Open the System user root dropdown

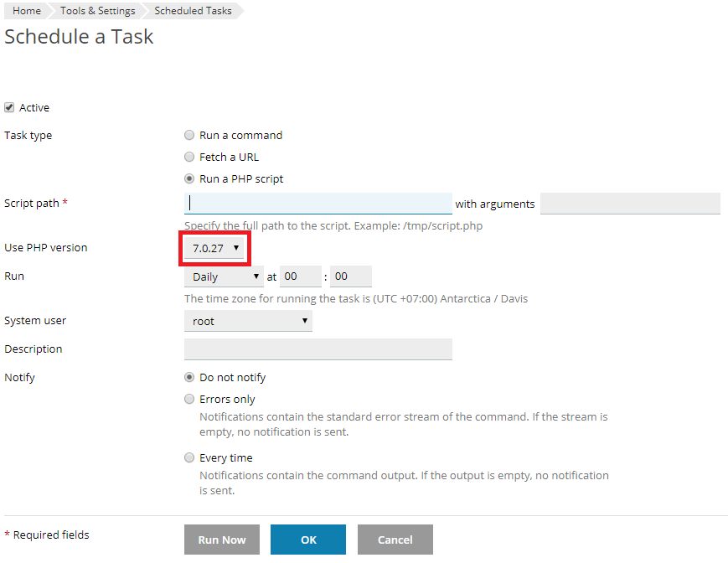(248, 321)
